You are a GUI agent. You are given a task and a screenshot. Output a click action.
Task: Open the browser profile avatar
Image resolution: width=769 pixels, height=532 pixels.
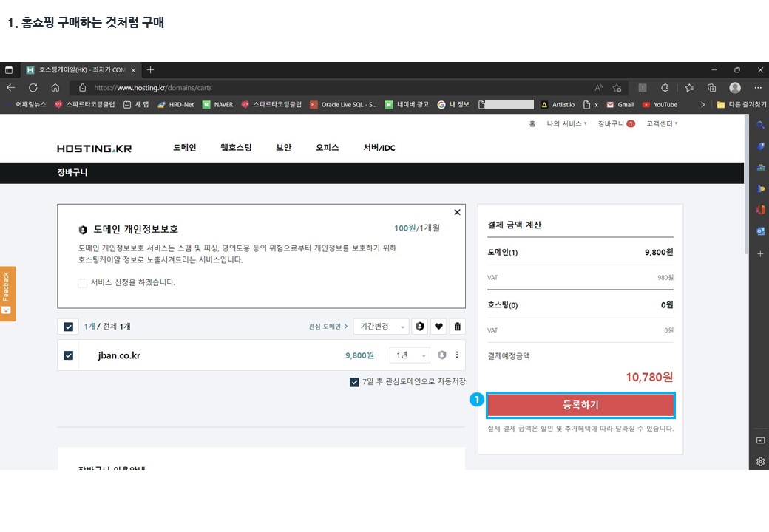pos(735,88)
